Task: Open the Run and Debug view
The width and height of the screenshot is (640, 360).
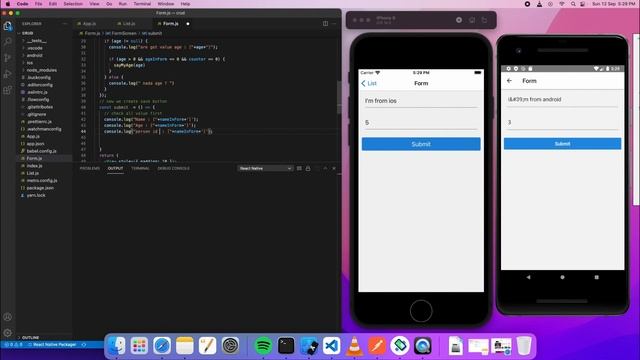Action: (7, 74)
